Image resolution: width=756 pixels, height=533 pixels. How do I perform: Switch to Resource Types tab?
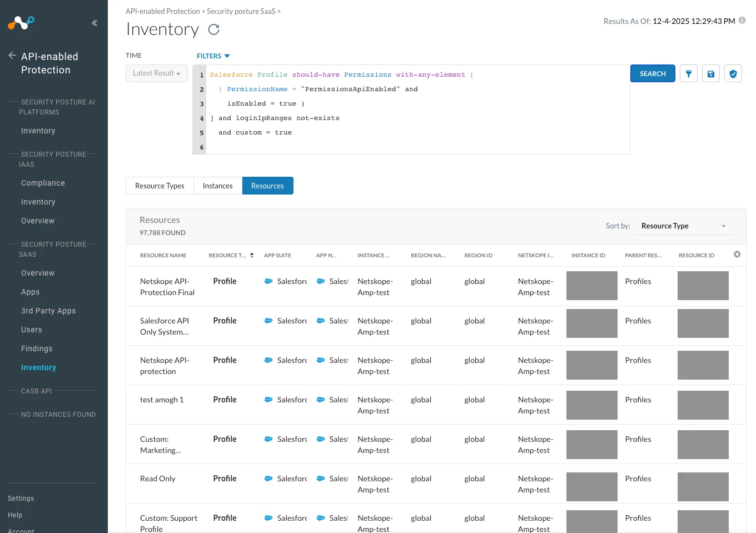tap(160, 186)
